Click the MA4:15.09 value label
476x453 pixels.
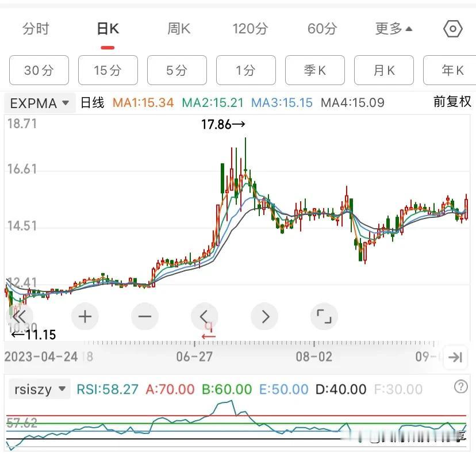coord(352,103)
